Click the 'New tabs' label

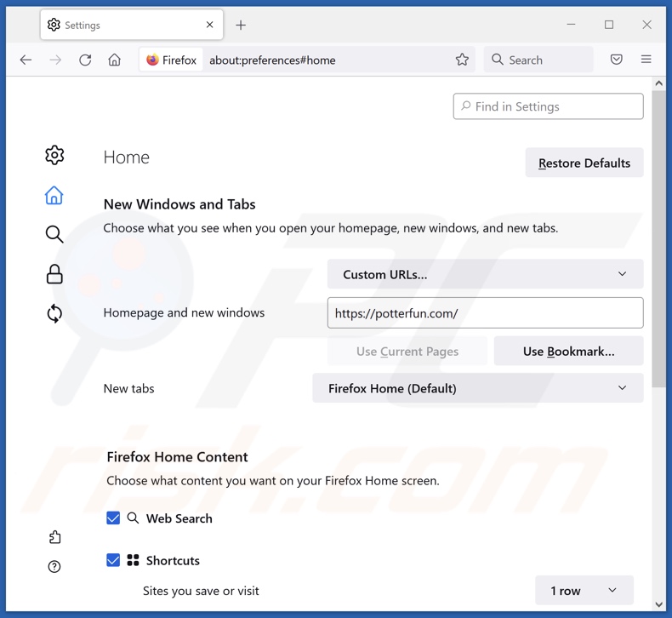tap(128, 388)
